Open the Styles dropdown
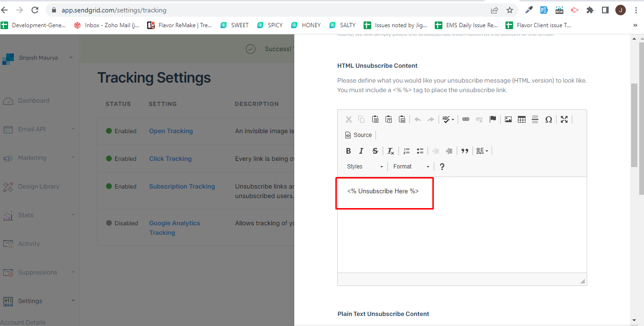 365,167
